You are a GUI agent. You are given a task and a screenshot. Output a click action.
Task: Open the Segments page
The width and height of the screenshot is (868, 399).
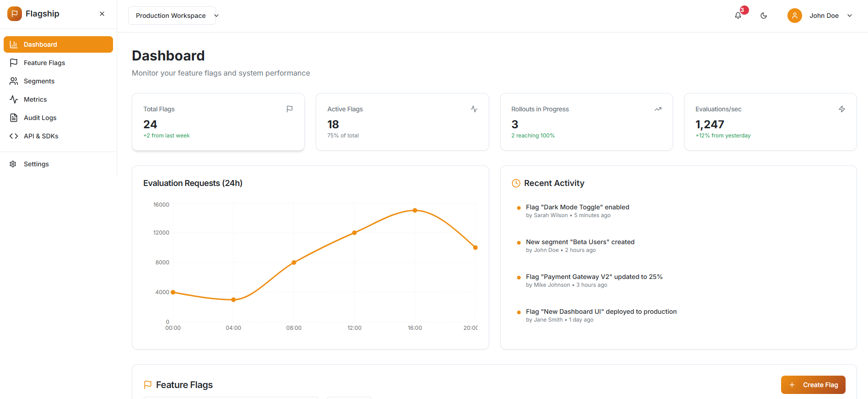(39, 81)
